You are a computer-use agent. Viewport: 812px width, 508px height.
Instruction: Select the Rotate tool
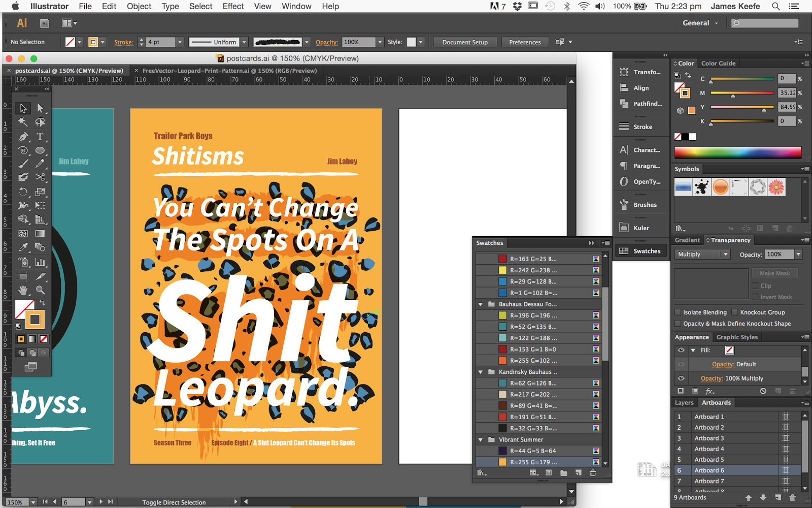pos(23,192)
